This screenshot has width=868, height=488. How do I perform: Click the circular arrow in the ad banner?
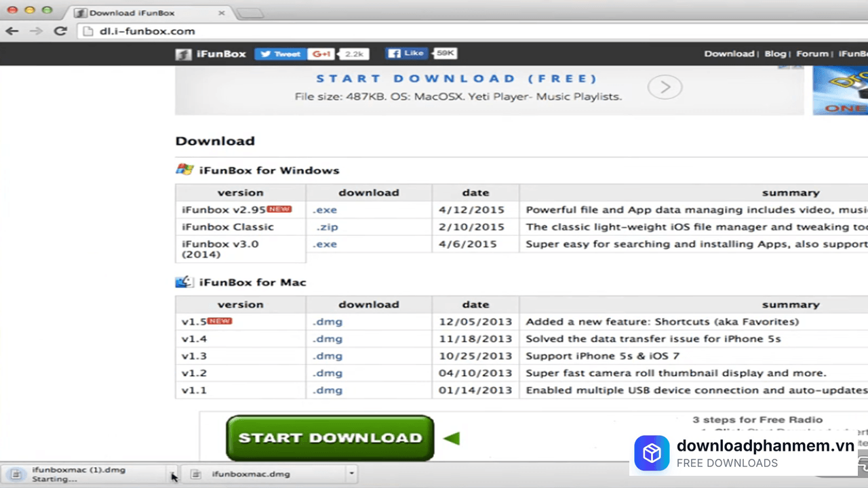click(x=665, y=87)
